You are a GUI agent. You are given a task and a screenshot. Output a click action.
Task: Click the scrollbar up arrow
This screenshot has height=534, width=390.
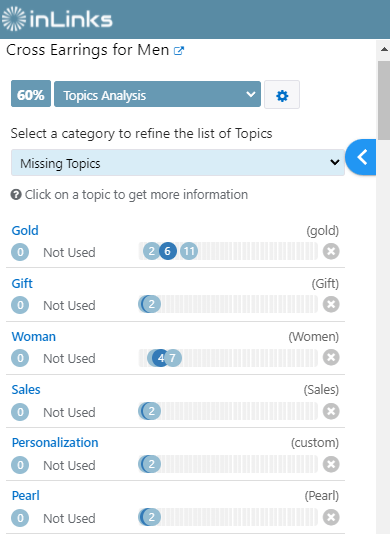coord(384,50)
